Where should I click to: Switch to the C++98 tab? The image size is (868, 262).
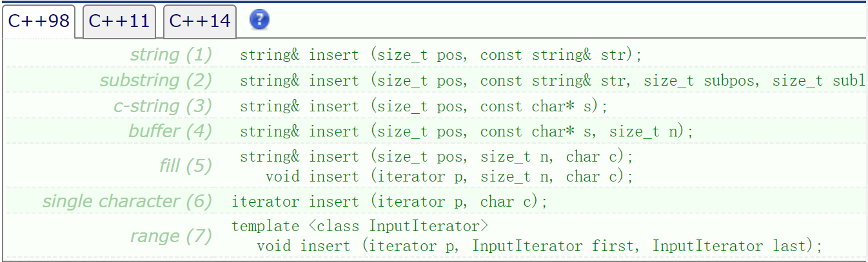[x=39, y=21]
